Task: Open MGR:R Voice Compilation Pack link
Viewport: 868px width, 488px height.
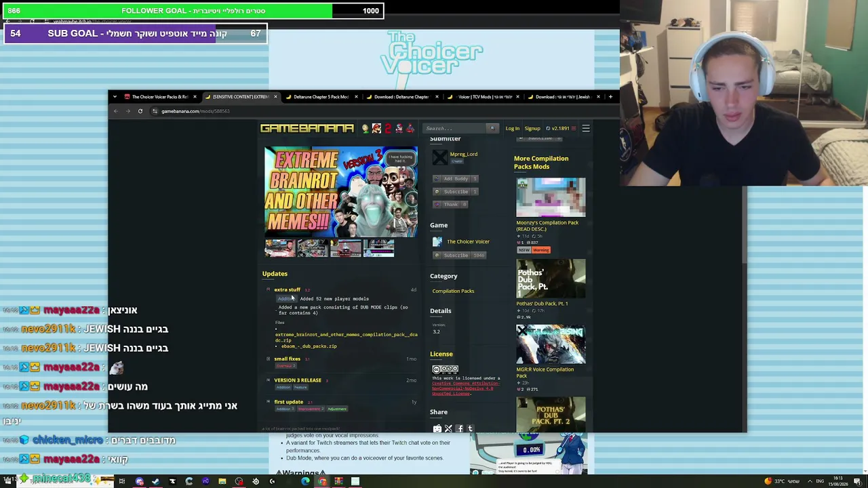Action: coord(545,372)
